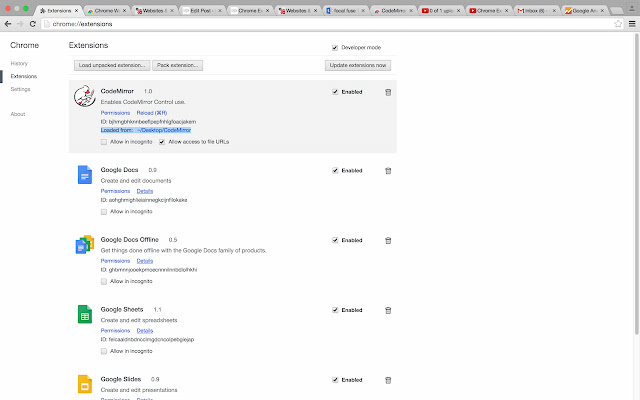Open Permissions link for CodeMirror
The height and width of the screenshot is (400, 640).
[x=115, y=113]
